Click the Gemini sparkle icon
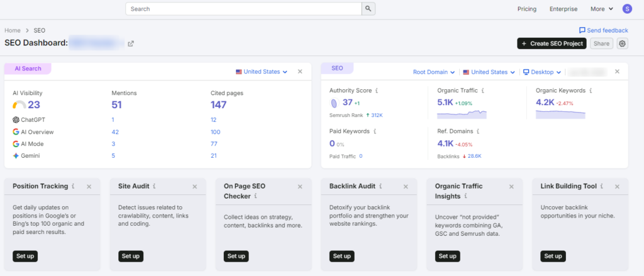The width and height of the screenshot is (644, 276). pyautogui.click(x=16, y=156)
